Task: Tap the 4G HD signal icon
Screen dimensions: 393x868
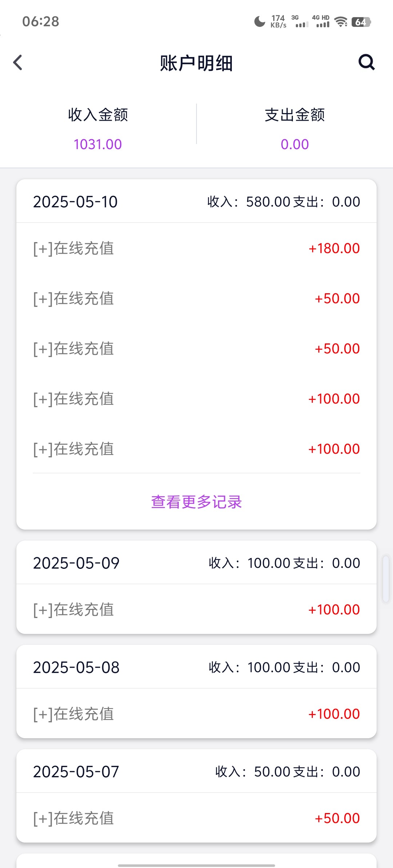Action: coord(321,22)
